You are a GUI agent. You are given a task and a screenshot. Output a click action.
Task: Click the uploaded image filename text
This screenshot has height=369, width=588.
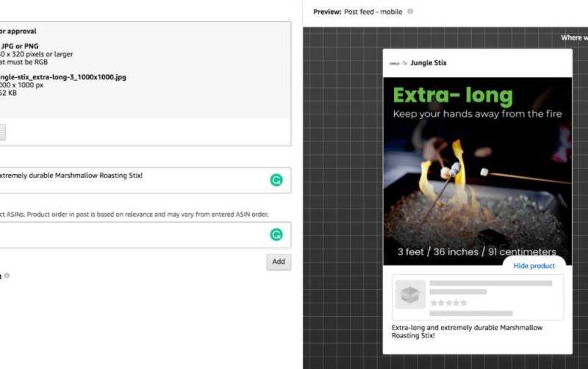[63, 77]
